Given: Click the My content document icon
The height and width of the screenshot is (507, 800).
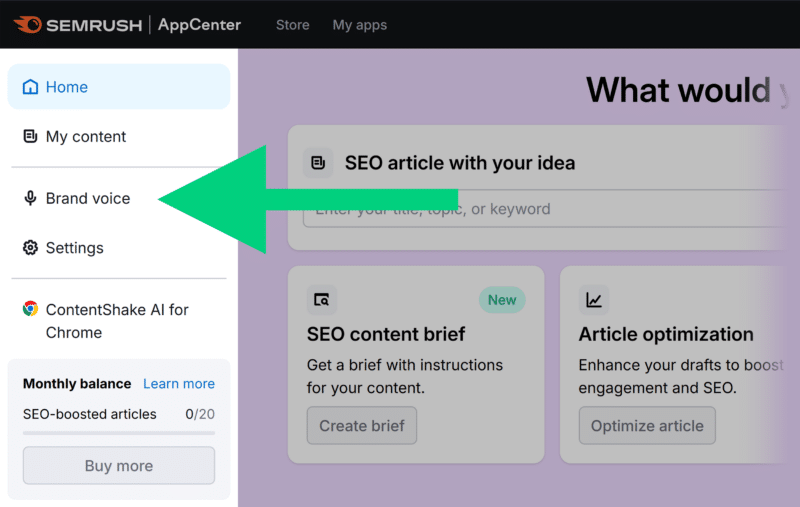Looking at the screenshot, I should click(x=30, y=136).
